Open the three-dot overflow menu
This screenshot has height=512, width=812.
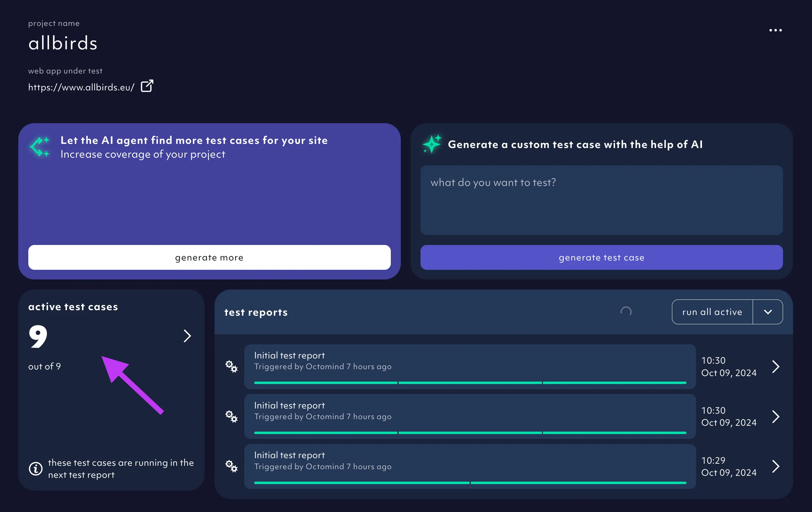[775, 30]
